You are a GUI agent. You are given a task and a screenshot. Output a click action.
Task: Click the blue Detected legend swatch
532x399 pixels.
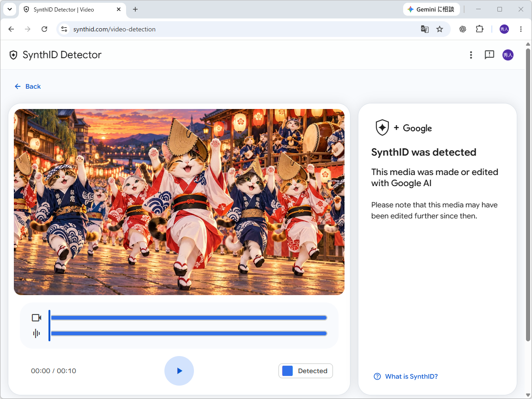(x=287, y=371)
